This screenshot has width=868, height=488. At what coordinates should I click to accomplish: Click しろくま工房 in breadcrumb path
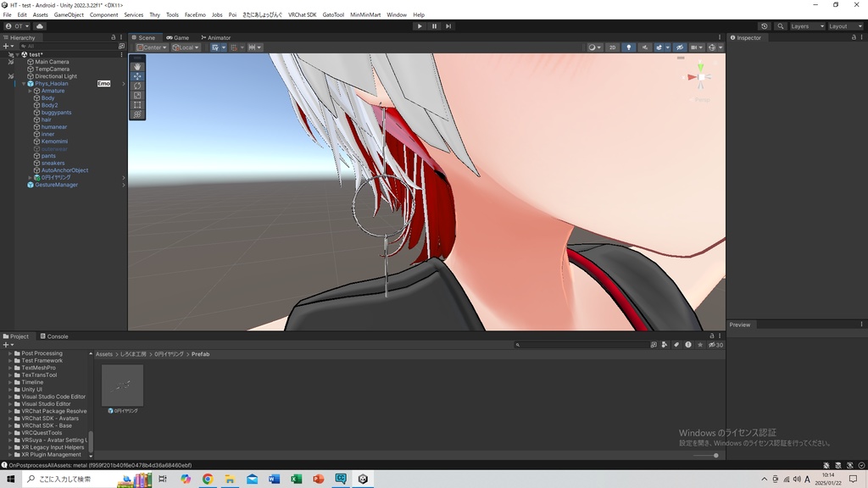[x=133, y=354]
